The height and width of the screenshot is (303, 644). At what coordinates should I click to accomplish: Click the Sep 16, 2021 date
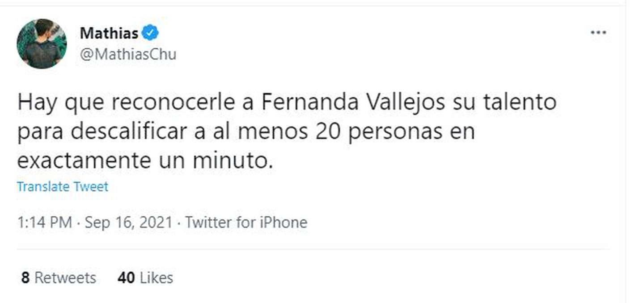pos(128,222)
